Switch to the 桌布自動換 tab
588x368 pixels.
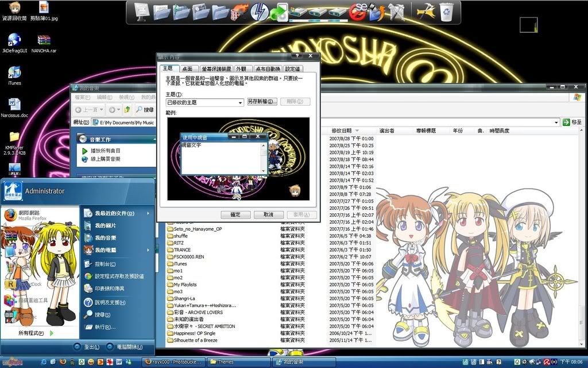[x=268, y=69]
